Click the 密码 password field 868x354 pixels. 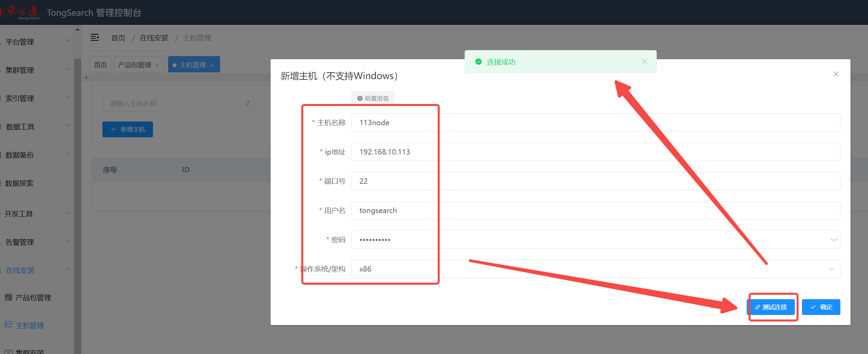pos(595,240)
